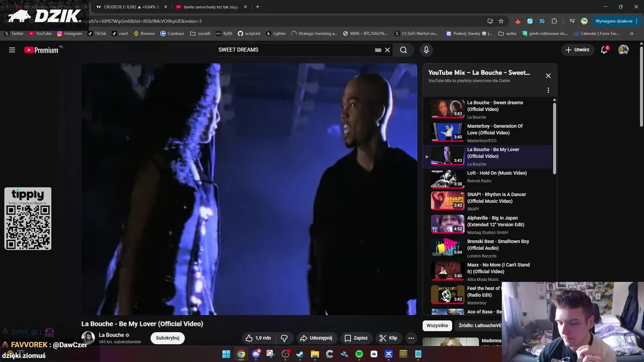This screenshot has width=644, height=362.
Task: Save video with Zapisz button
Action: tap(356, 338)
